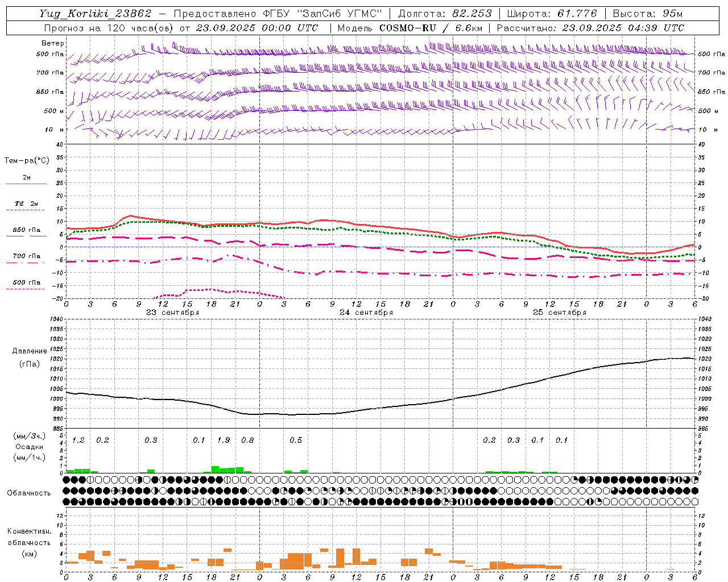Select the text ФГБУ "ЗапСиб УГМС"

(x=322, y=14)
